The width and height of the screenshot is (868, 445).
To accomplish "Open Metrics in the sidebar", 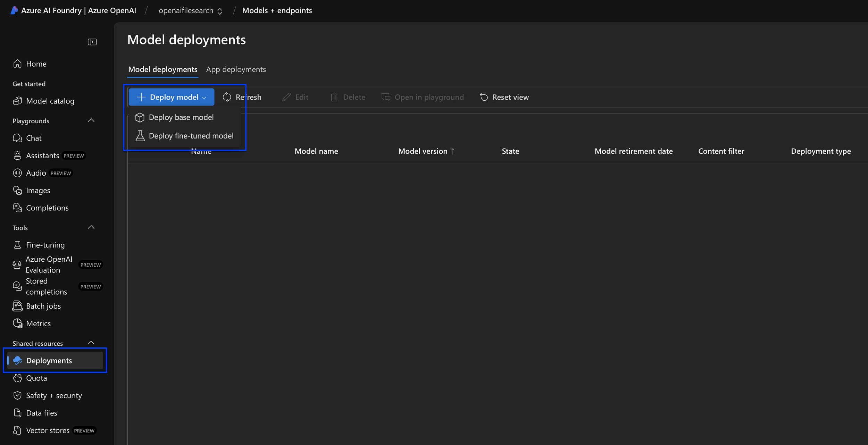I will [x=38, y=323].
